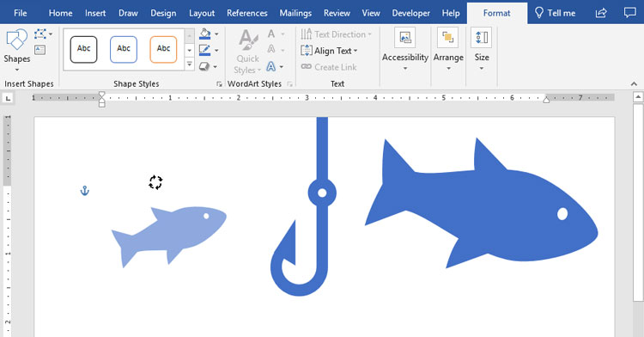Collapse the ribbon with the chevron
The height and width of the screenshot is (337, 644).
click(635, 84)
